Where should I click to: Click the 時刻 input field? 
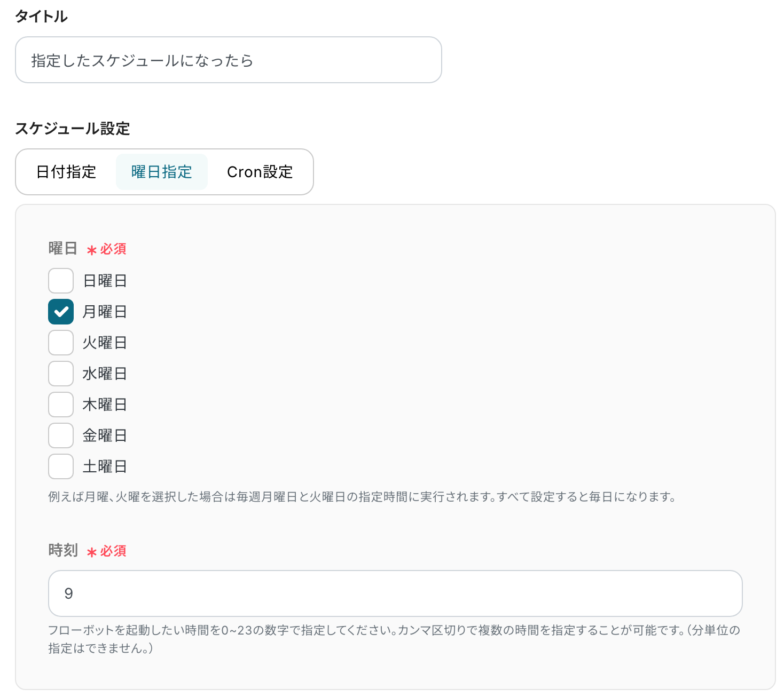[x=395, y=593]
